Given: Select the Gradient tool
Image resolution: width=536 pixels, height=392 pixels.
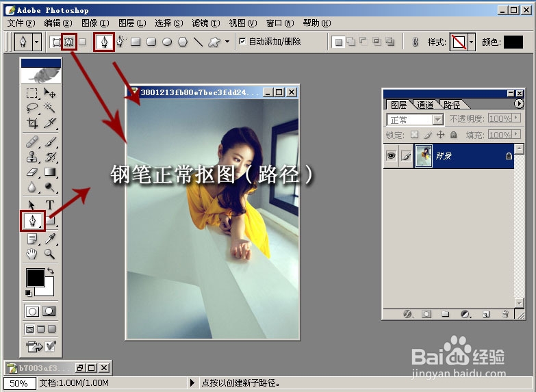Looking at the screenshot, I should click(50, 172).
